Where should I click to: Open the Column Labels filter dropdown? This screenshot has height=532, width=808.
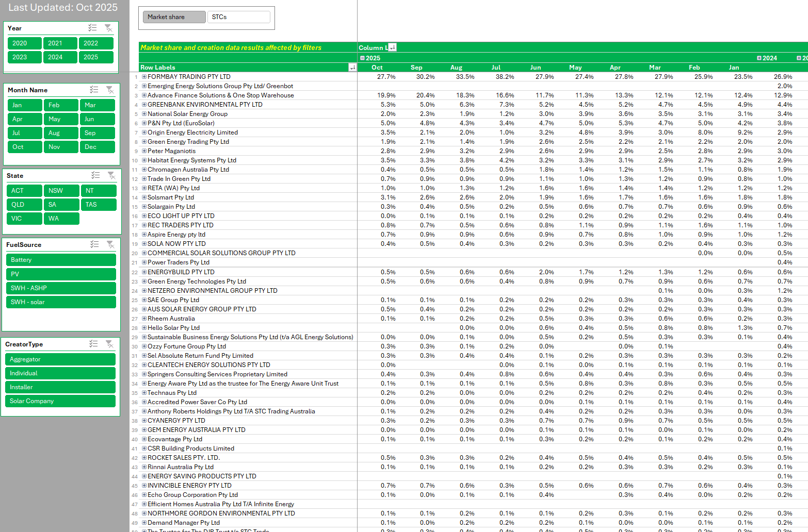(x=392, y=47)
